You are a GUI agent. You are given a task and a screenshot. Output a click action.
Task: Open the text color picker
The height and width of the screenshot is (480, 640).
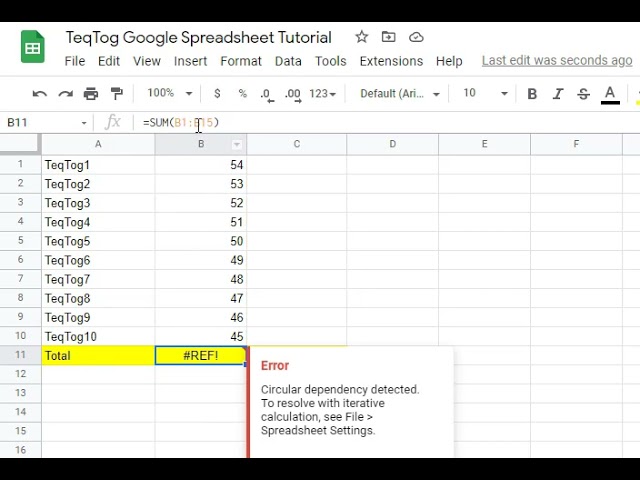click(x=610, y=95)
